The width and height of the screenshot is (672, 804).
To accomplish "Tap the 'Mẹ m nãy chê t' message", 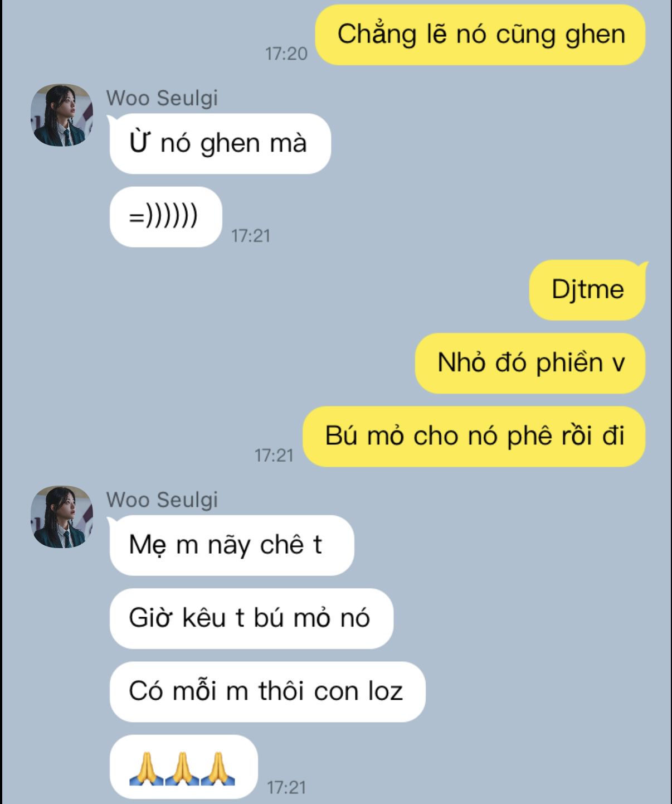I will coord(232,545).
